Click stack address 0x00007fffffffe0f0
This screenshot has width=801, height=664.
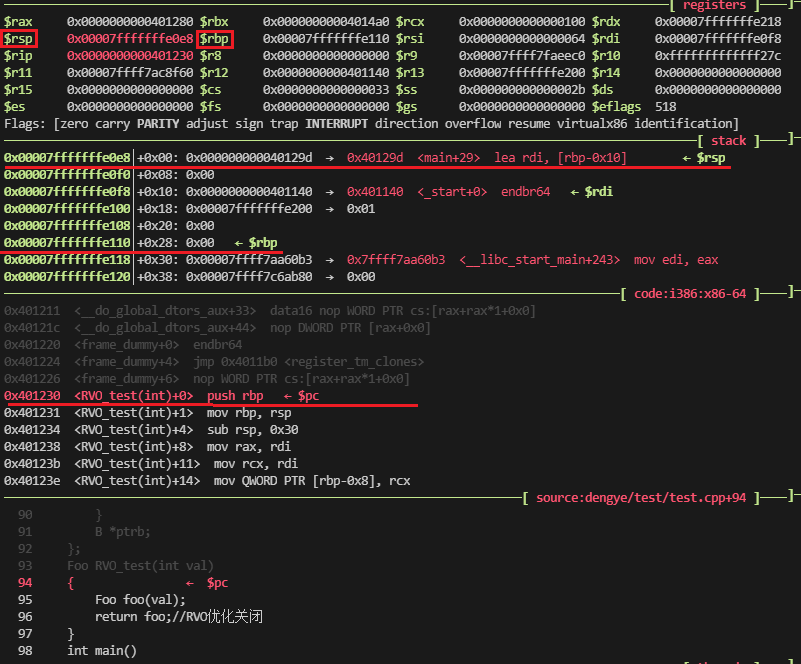pyautogui.click(x=67, y=175)
